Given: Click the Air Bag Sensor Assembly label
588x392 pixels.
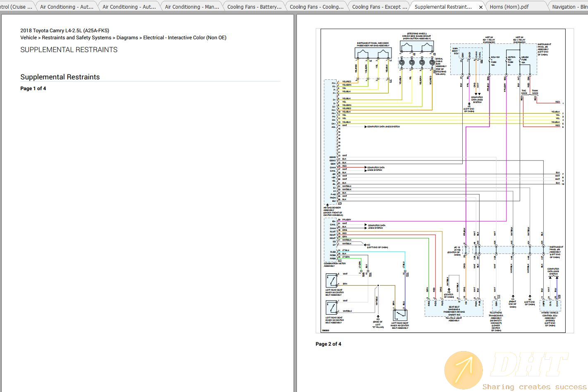Looking at the screenshot, I should pyautogui.click(x=333, y=211).
